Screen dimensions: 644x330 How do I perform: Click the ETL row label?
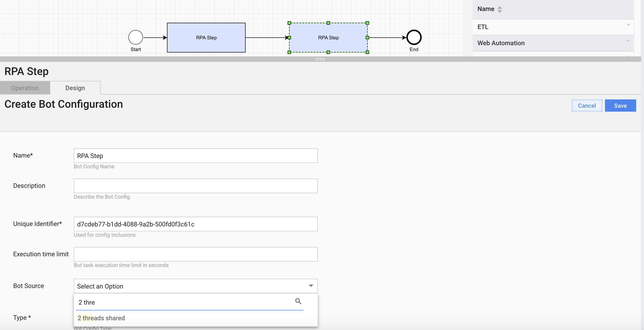(483, 27)
